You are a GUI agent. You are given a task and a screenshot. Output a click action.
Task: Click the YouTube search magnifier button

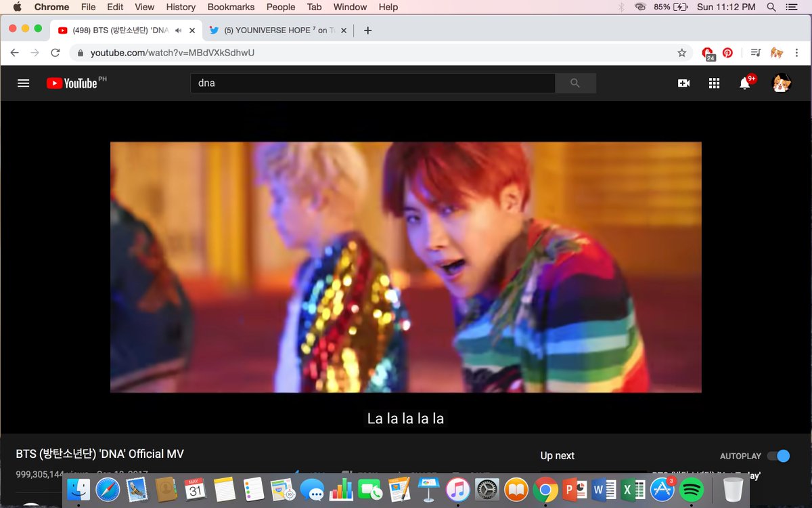point(575,83)
